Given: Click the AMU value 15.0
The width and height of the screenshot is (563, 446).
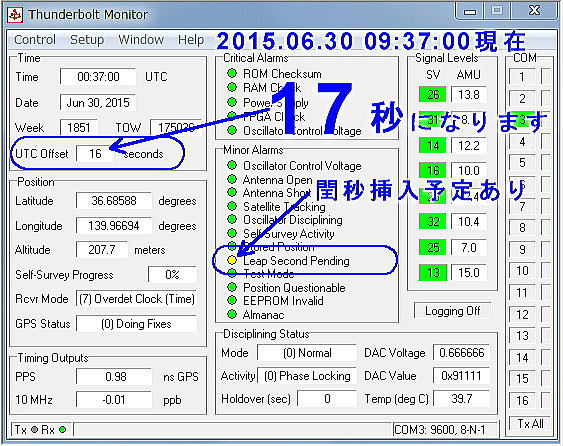Looking at the screenshot, I should [469, 273].
